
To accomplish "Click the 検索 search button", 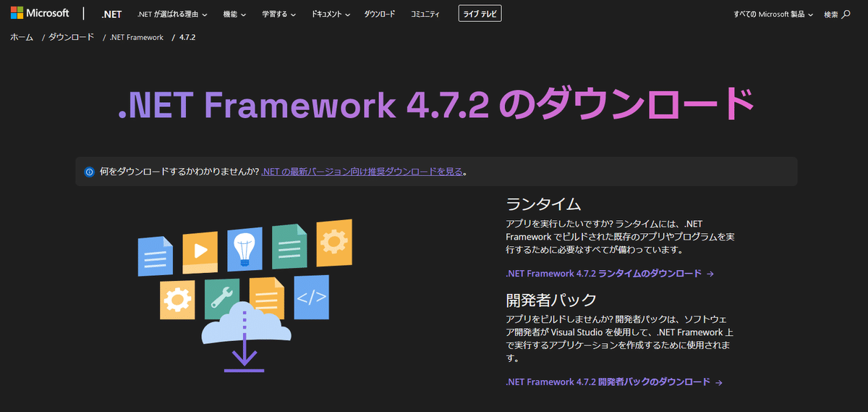I will click(x=837, y=14).
